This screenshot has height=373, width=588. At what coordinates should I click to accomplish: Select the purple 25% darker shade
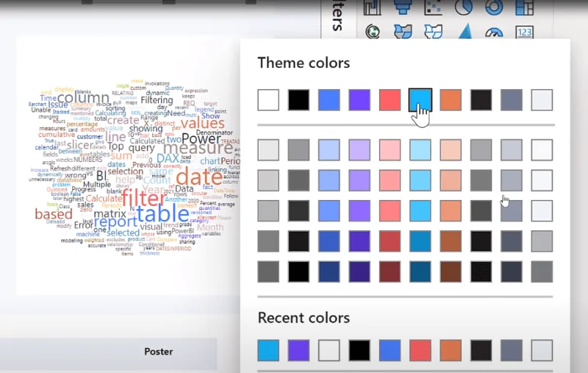(359, 241)
